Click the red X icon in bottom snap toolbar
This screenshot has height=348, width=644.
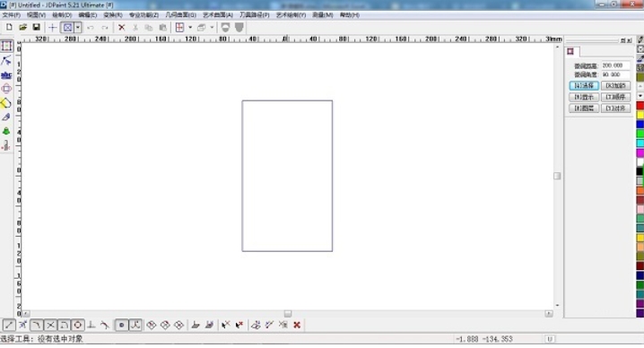297,325
